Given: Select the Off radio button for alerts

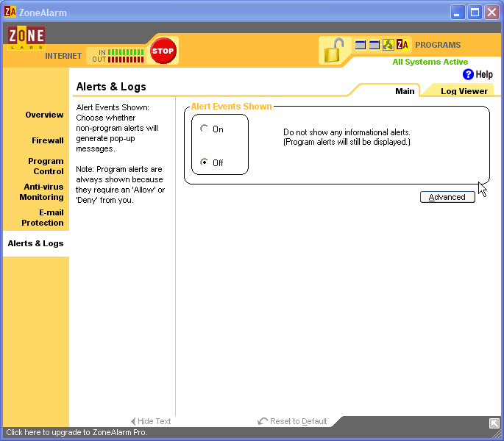Looking at the screenshot, I should [204, 162].
